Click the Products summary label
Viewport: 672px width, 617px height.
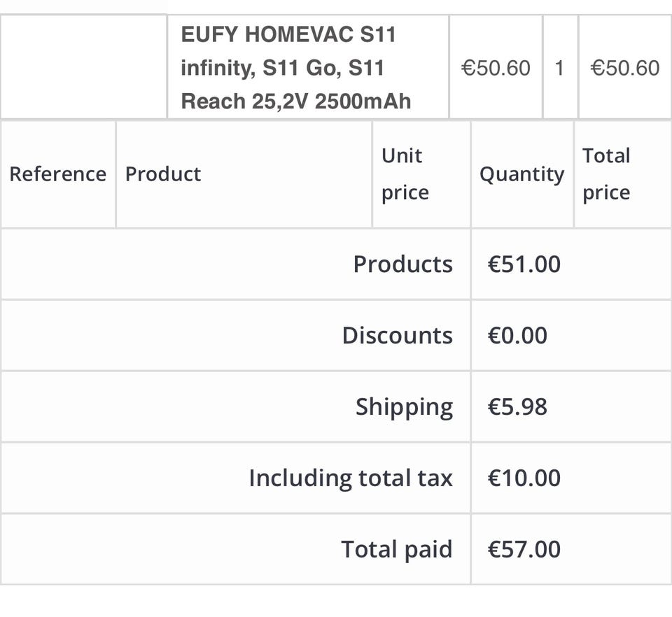pos(402,264)
